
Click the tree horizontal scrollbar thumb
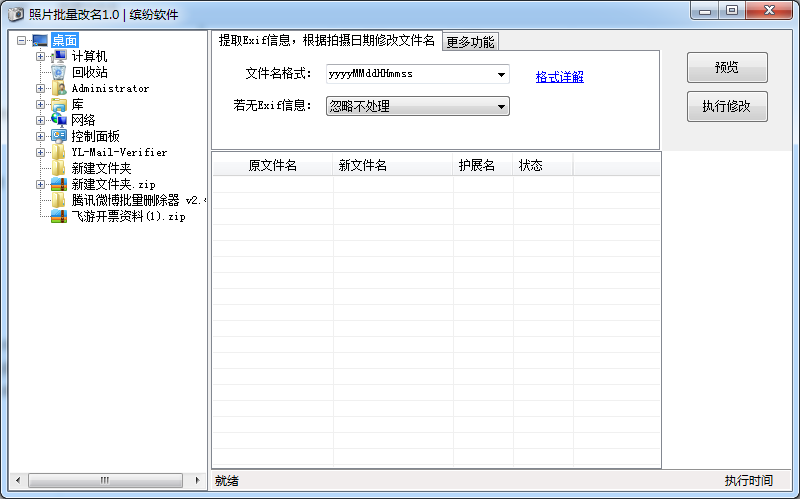[105, 480]
